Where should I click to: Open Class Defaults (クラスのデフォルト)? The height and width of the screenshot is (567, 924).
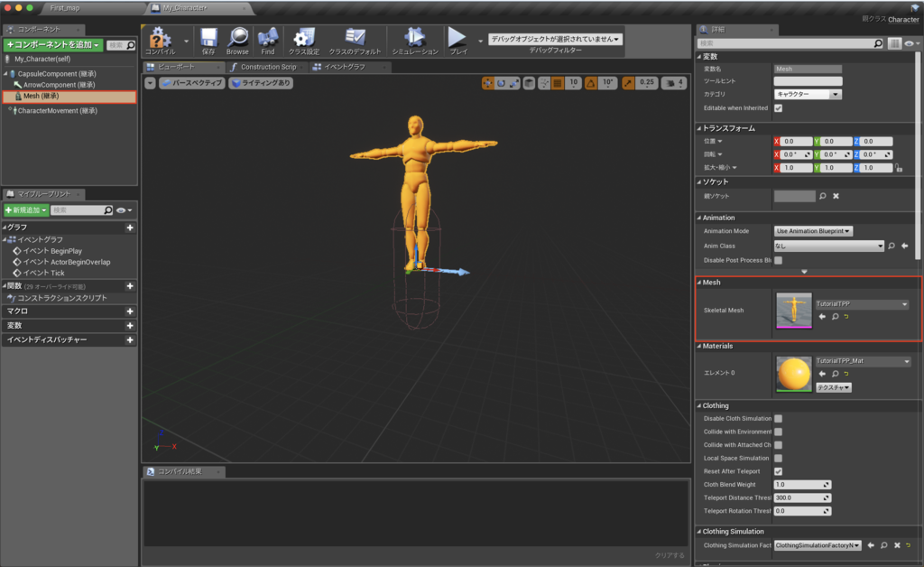point(355,40)
